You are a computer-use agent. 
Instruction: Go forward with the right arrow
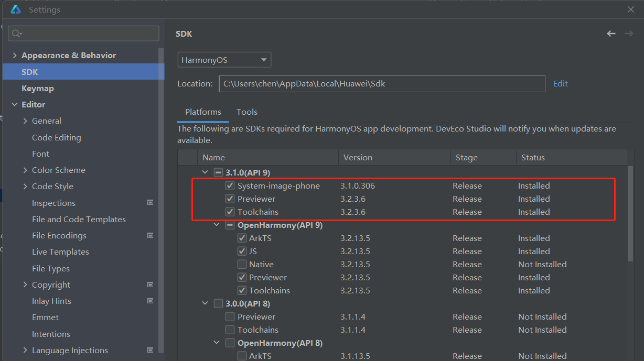628,34
